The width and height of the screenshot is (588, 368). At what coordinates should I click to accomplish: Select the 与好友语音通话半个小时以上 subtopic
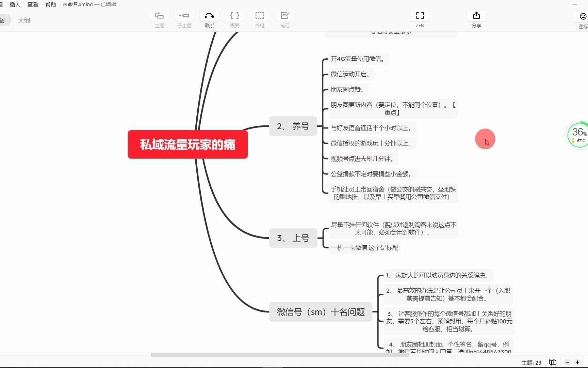pos(372,128)
